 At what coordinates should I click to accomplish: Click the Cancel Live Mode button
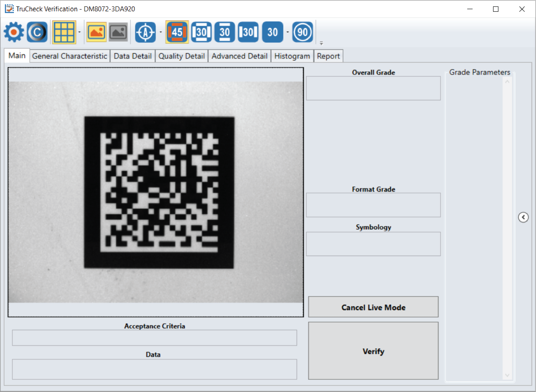coord(373,307)
